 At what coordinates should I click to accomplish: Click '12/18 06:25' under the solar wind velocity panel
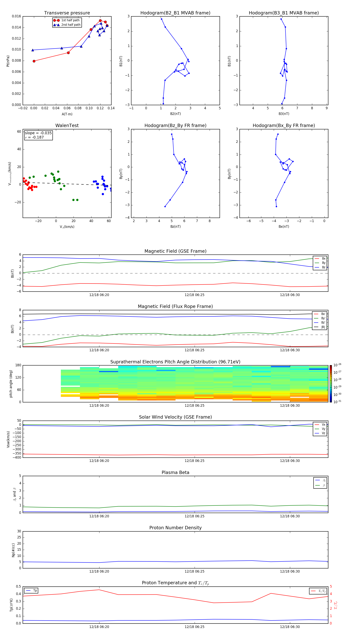tap(194, 461)
